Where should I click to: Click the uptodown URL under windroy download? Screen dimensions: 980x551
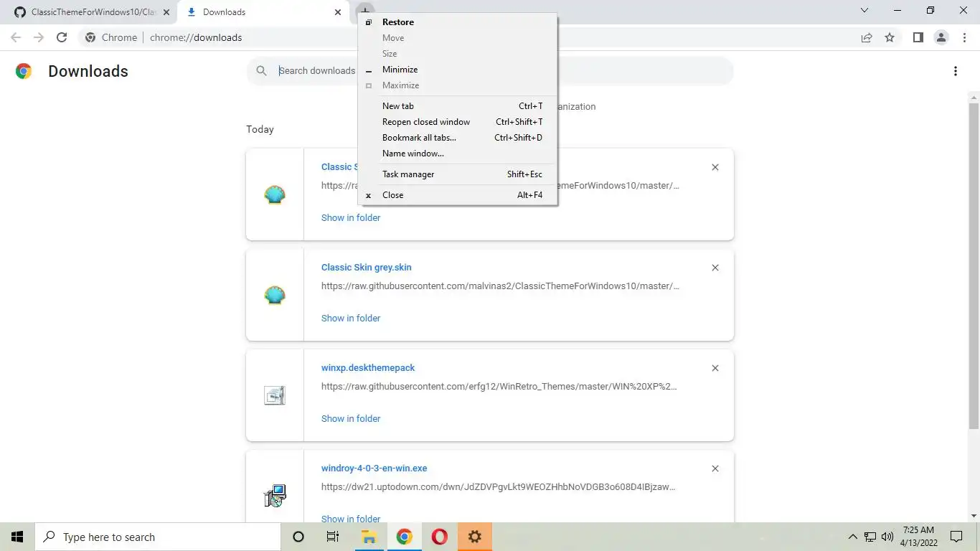(499, 487)
